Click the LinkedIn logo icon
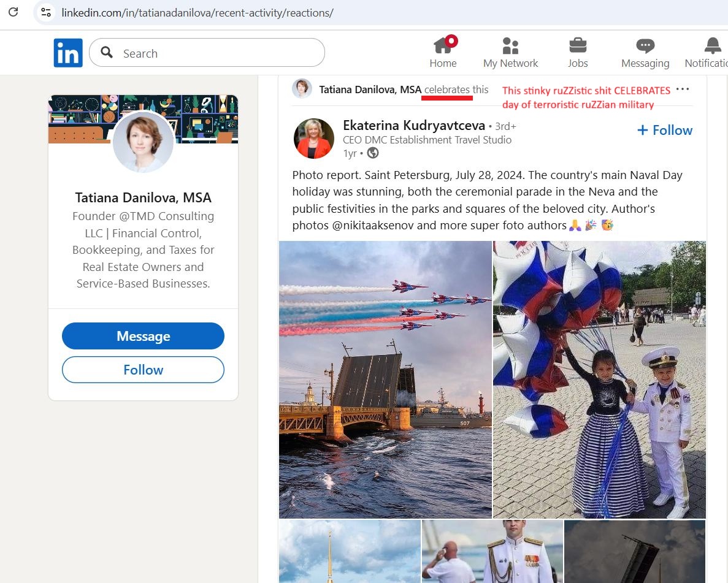The image size is (728, 583). coord(67,53)
